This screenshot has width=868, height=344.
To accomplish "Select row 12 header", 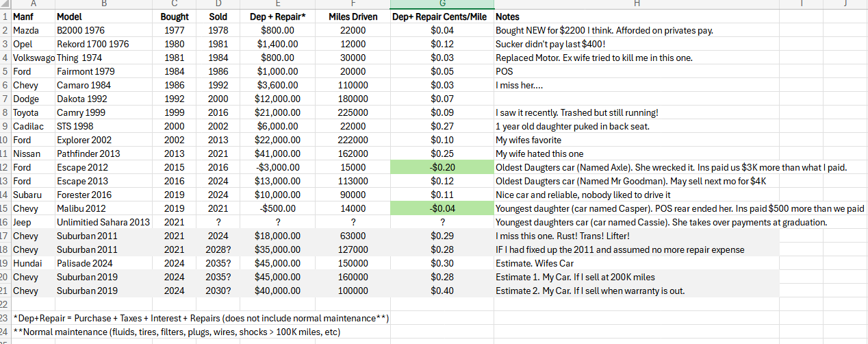I will click(5, 167).
